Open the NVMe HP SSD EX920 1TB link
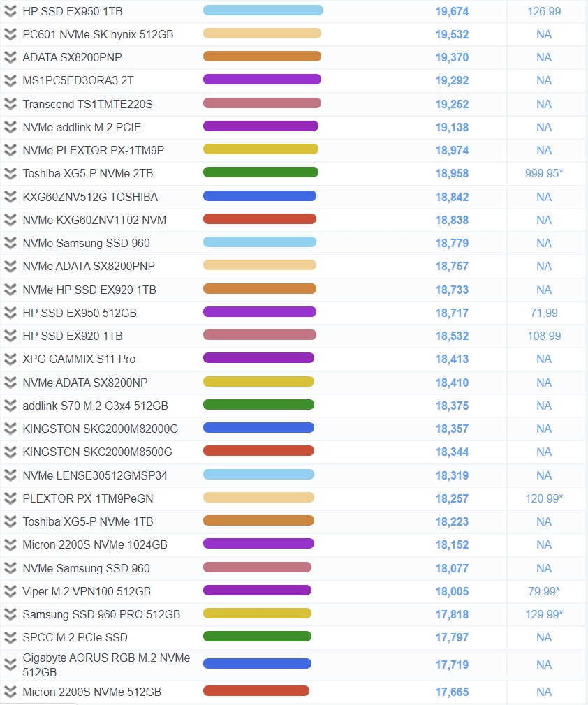 tap(89, 290)
